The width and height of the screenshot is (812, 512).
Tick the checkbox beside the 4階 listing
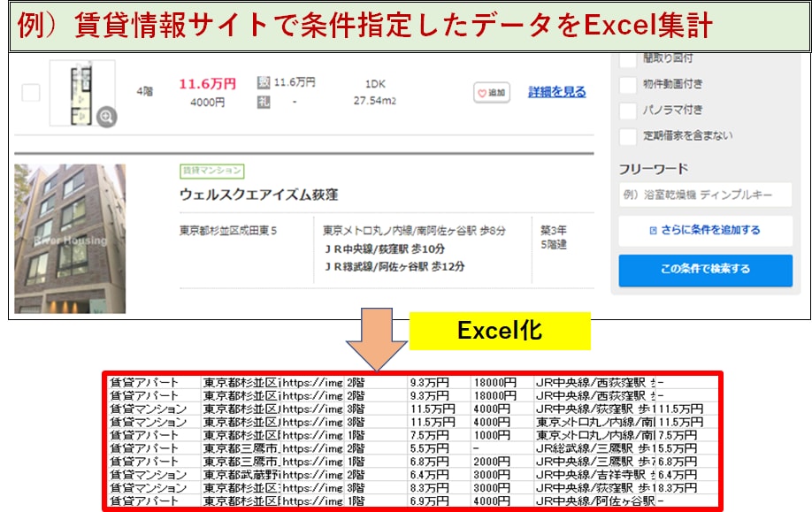click(31, 93)
